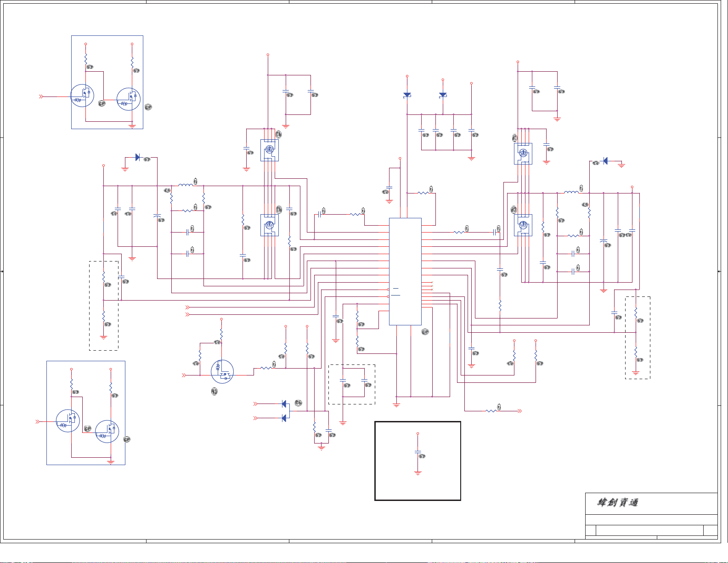Select the left MOSFET in the top-left blue box

pyautogui.click(x=82, y=96)
